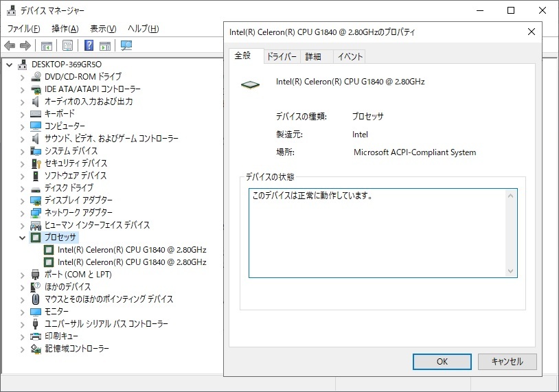
Task: Collapse the プロセッサ category
Action: click(23, 238)
